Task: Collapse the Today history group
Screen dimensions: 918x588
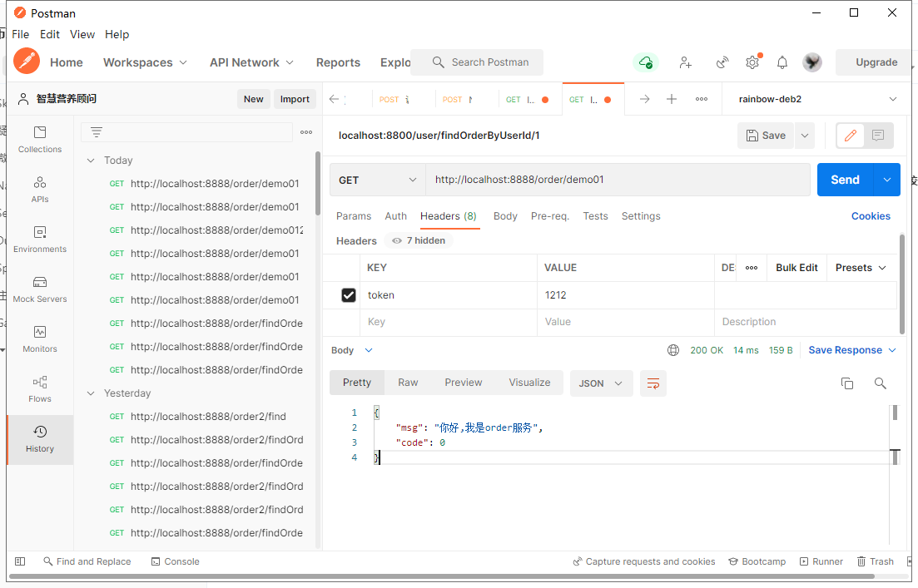Action: pos(91,161)
